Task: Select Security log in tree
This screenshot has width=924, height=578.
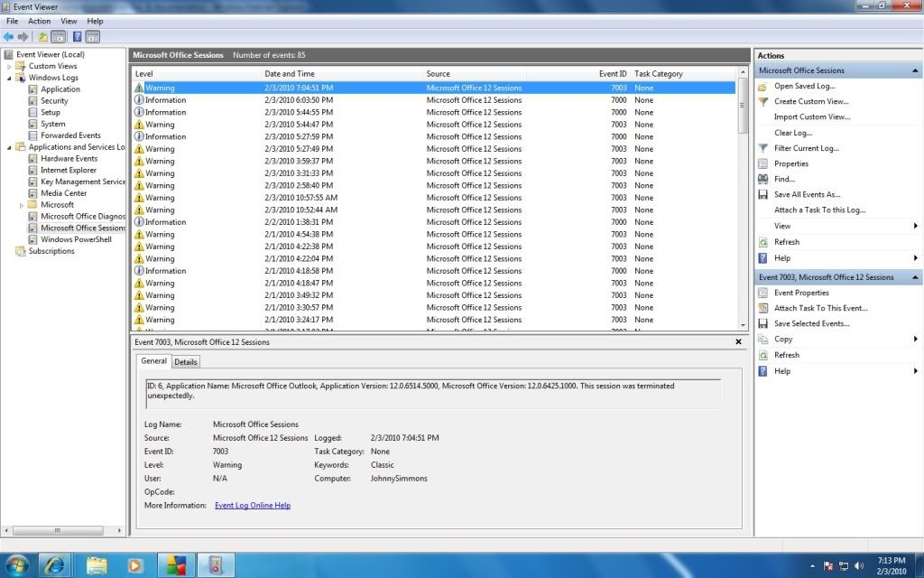Action: coord(54,101)
